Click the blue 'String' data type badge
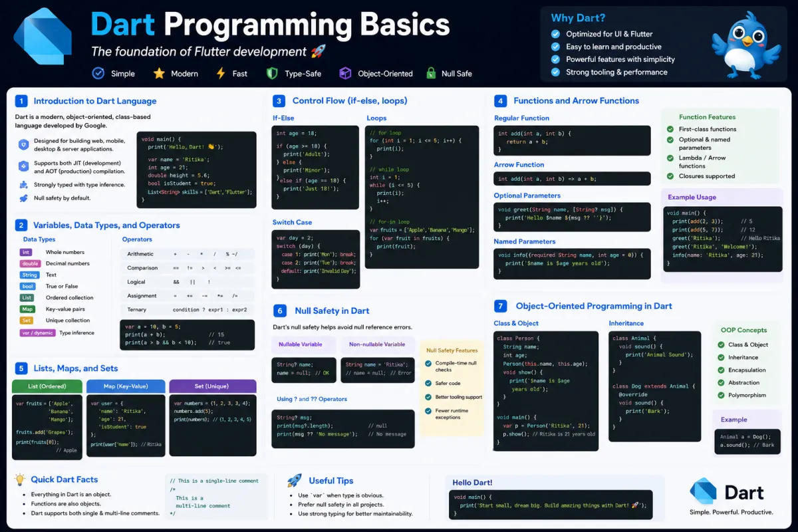This screenshot has width=798, height=532. [x=30, y=275]
